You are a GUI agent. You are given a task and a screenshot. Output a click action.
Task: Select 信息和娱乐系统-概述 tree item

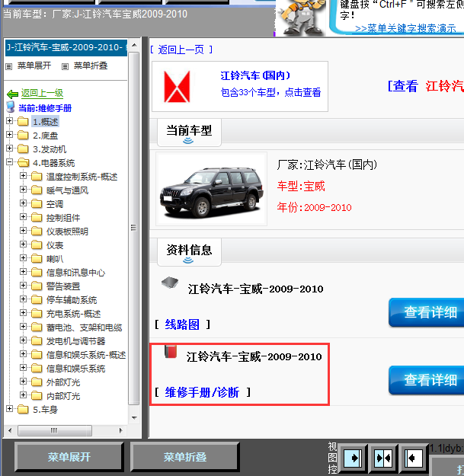86,355
